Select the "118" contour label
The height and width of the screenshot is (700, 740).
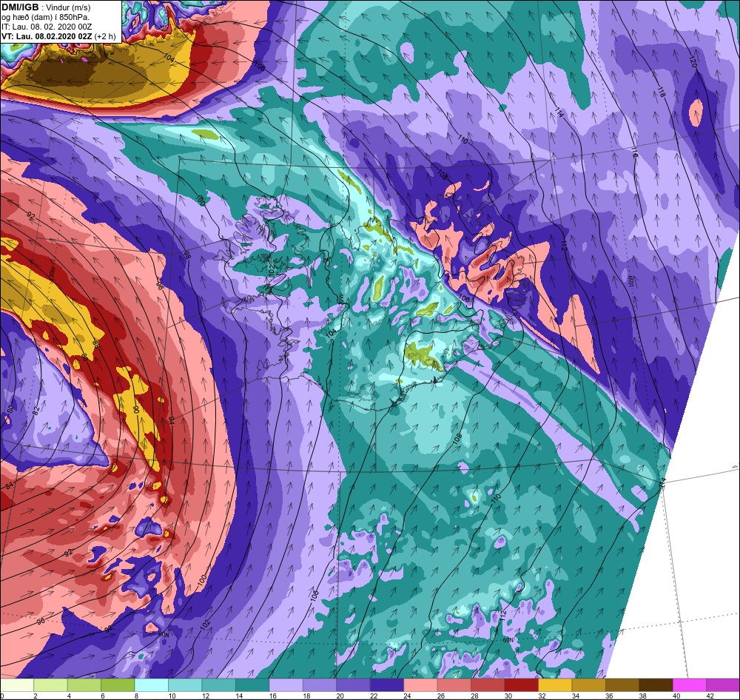pyautogui.click(x=661, y=92)
